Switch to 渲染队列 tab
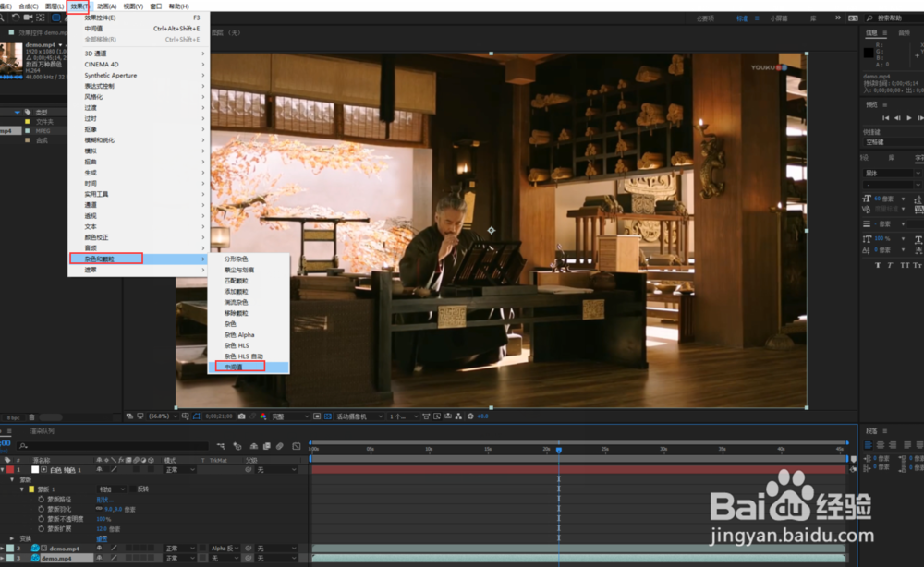924x567 pixels. point(42,431)
